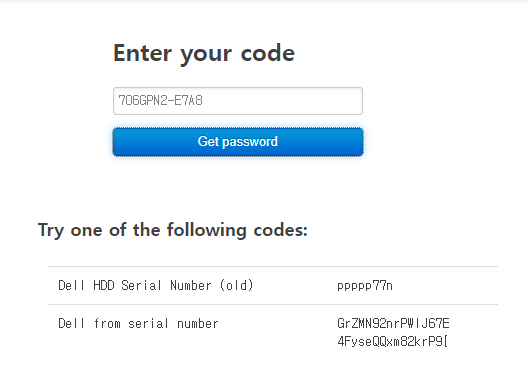Click the word "Try" in the lower heading

pyautogui.click(x=51, y=231)
